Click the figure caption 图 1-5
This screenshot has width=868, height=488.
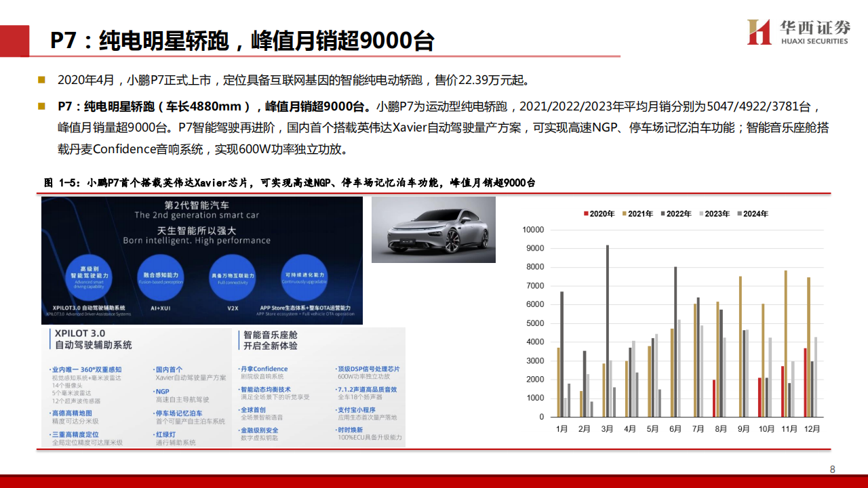[290, 183]
